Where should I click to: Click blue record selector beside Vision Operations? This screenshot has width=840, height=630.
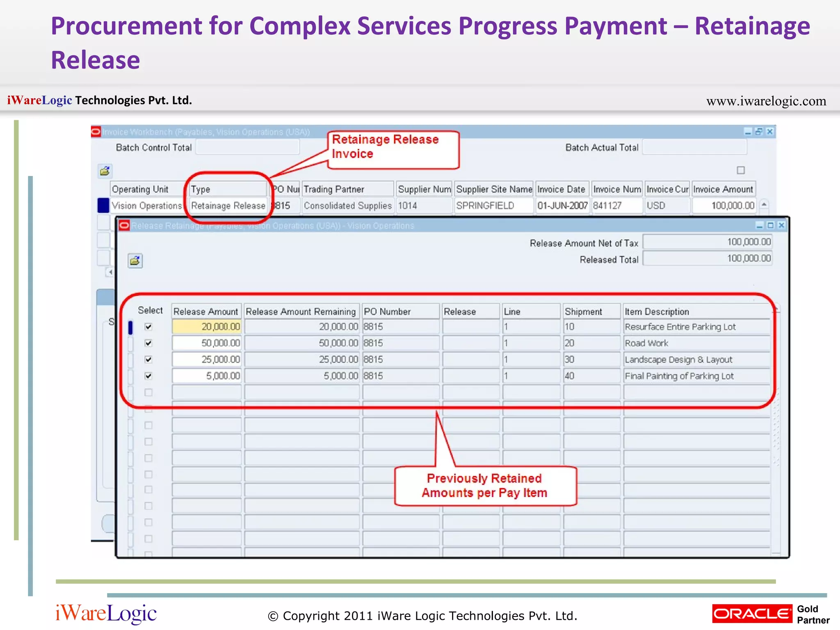(x=103, y=205)
